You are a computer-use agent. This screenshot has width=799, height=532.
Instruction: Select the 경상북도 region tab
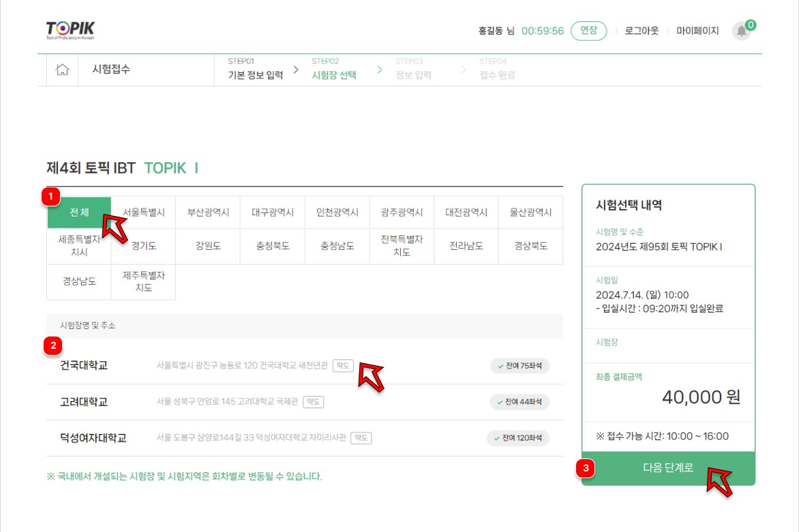(x=530, y=246)
